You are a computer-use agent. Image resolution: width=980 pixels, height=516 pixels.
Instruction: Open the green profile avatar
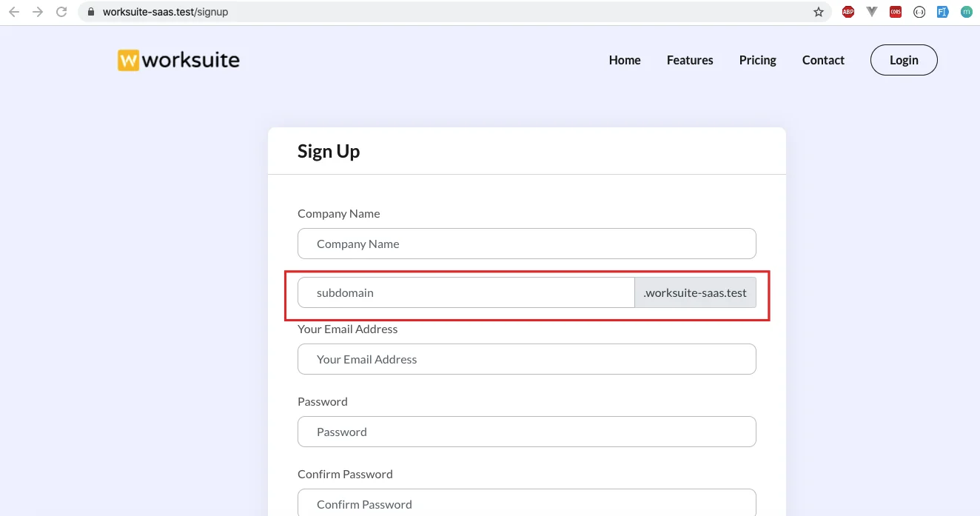coord(967,12)
